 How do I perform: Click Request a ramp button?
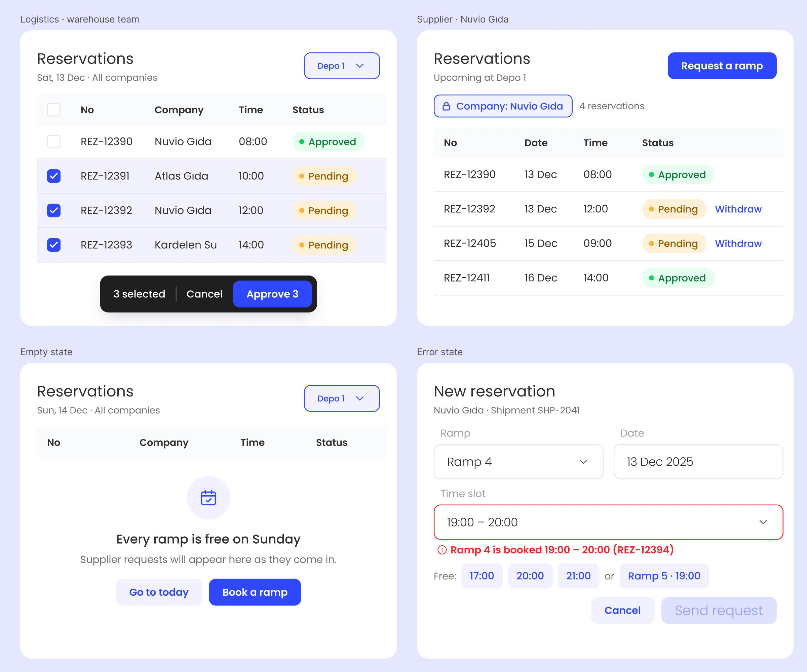pos(722,66)
